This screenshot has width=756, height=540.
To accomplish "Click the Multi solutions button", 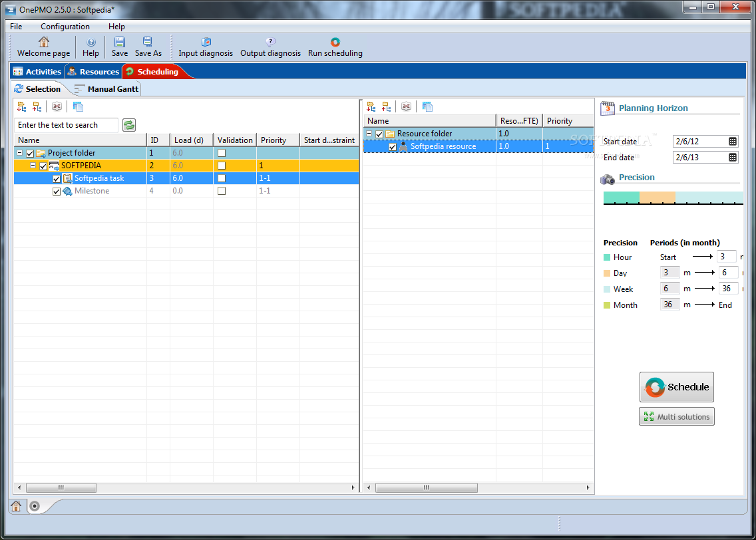I will [676, 417].
